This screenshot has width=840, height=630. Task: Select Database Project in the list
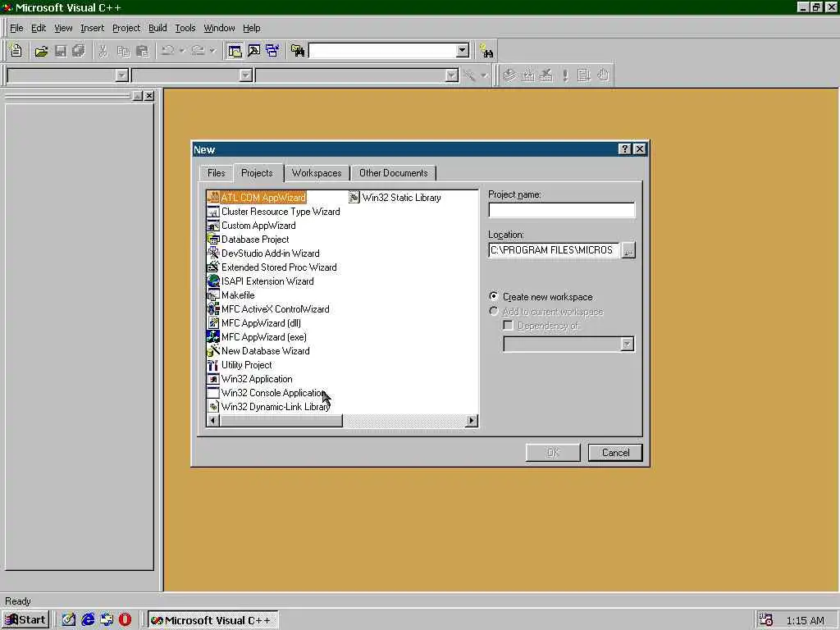click(249, 240)
